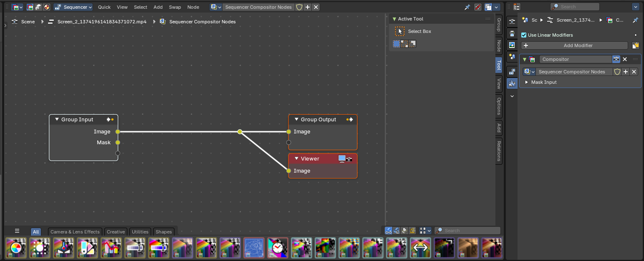Choose the Extend selection mode icon
Viewport: 644px width, 261px height.
[404, 43]
